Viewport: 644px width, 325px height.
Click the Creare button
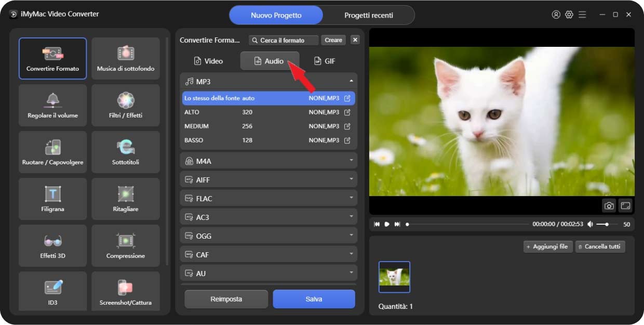[x=333, y=40]
